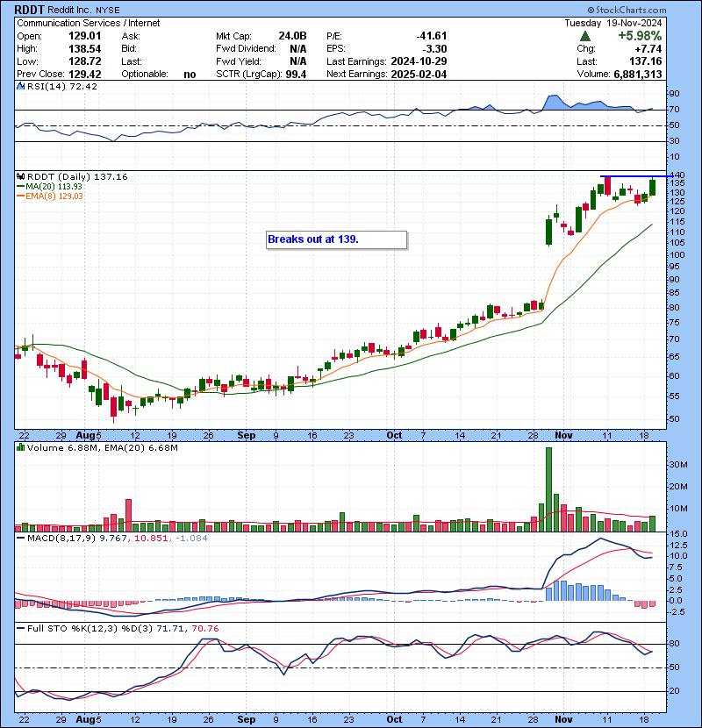
Task: Select the MA(20) 113.93 legend entry
Action: 49,187
